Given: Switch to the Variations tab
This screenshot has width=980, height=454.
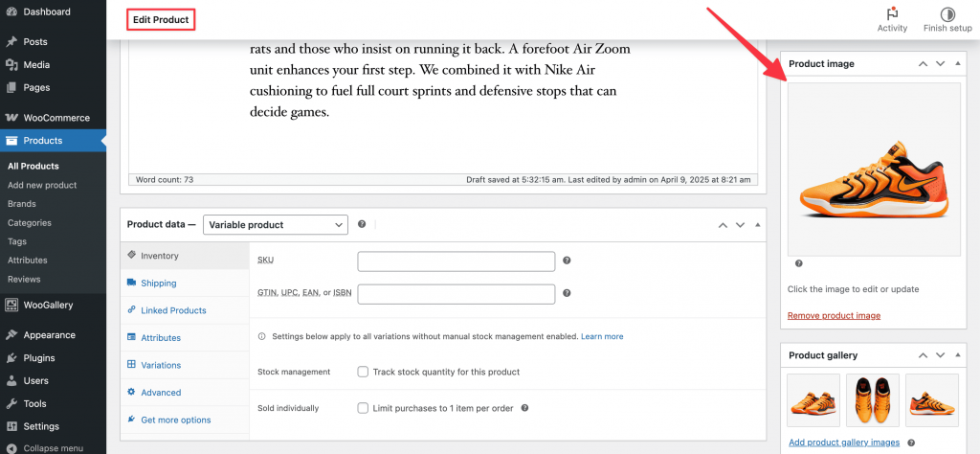Looking at the screenshot, I should pyautogui.click(x=161, y=365).
